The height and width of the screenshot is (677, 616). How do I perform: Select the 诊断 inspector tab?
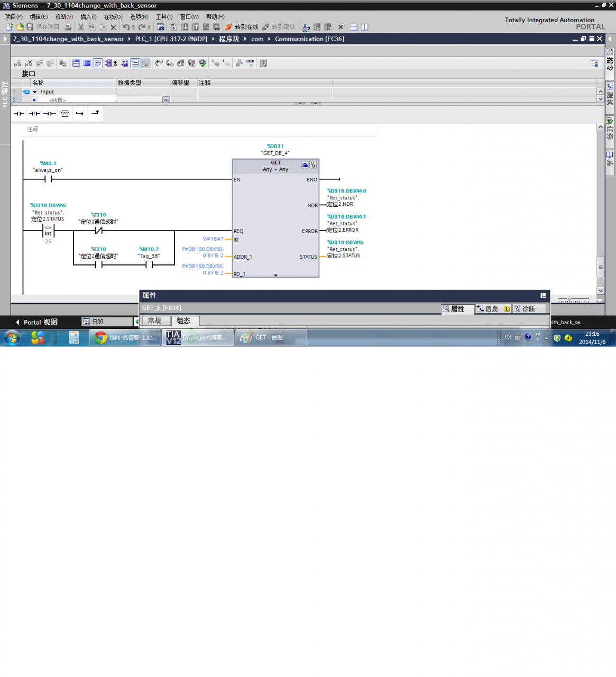pos(529,309)
